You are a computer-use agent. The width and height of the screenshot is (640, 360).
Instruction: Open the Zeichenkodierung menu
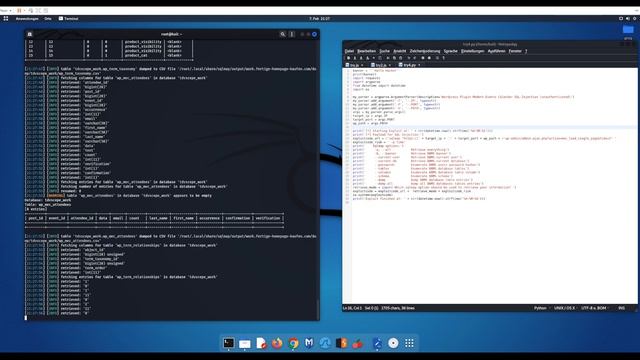425,51
